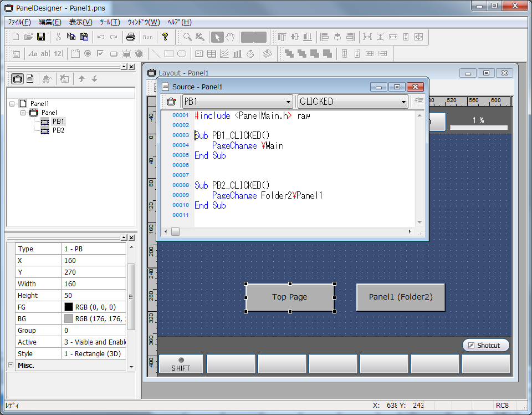Click the Print icon in toolbar

(131, 37)
